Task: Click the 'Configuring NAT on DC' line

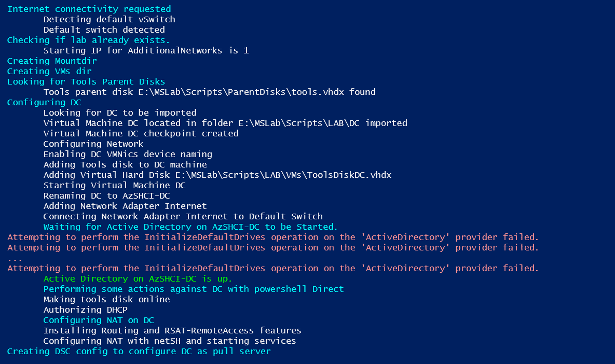Action: [99, 320]
